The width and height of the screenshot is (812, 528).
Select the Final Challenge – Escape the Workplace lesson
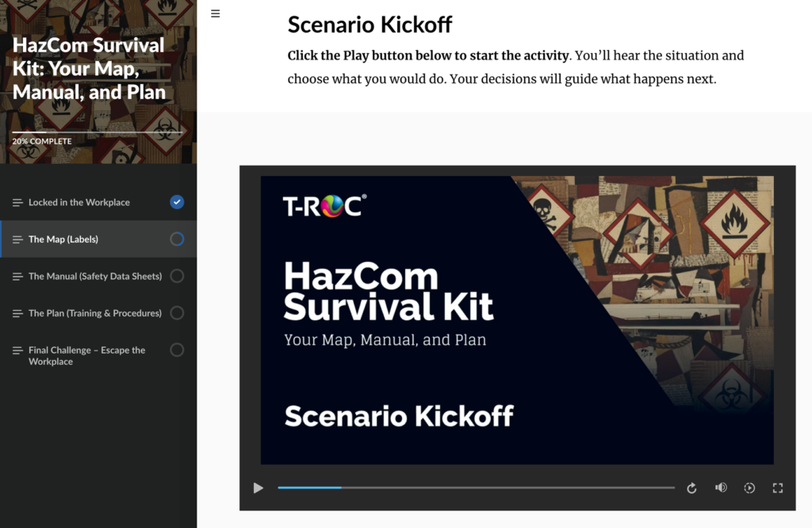(x=87, y=355)
